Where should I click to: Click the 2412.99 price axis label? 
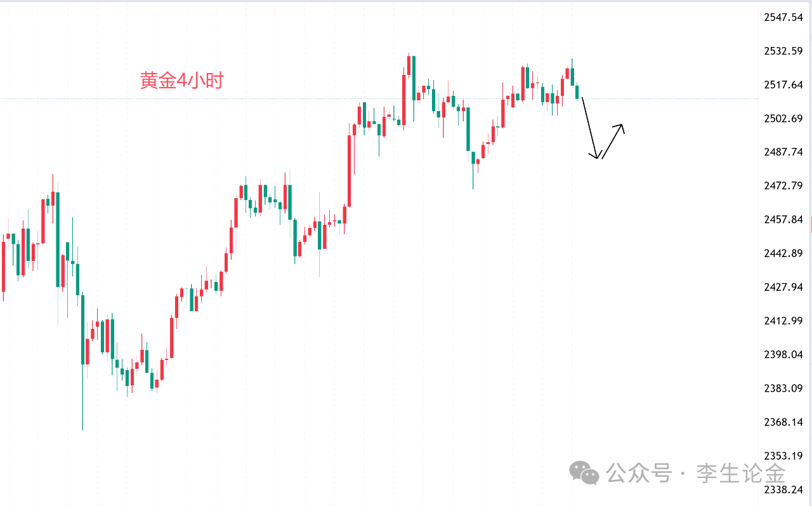pyautogui.click(x=783, y=321)
